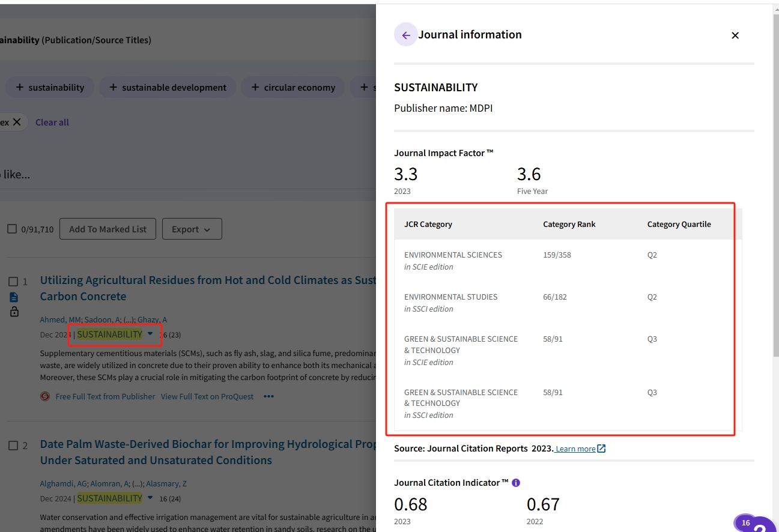Click Add To Marked List button
The image size is (779, 532).
[x=108, y=229]
